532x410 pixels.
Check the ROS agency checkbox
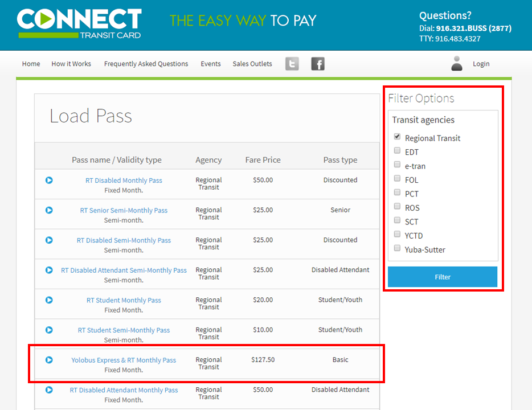pyautogui.click(x=397, y=206)
